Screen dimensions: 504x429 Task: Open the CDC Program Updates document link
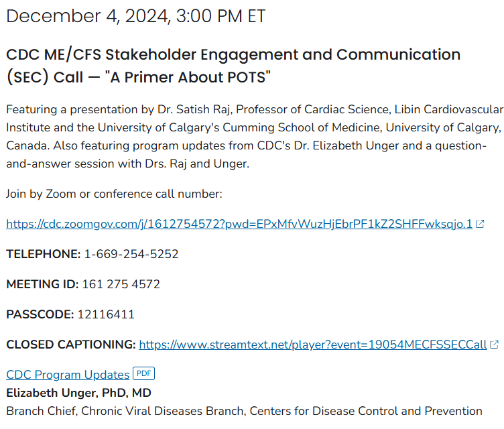tap(68, 375)
